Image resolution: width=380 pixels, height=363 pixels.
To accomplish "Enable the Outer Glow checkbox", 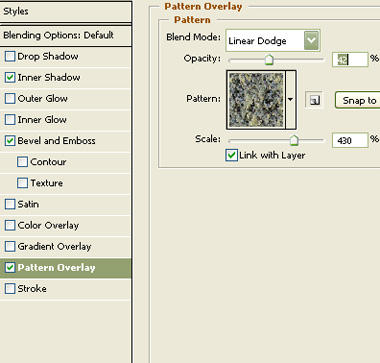I will coord(10,98).
